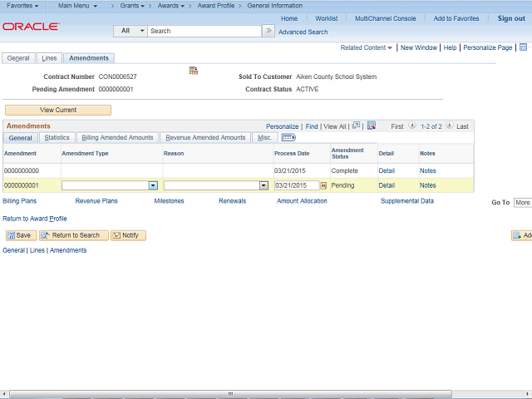Viewport: 532px width, 399px height.
Task: Open MultiChannel Console link
Action: tap(385, 18)
